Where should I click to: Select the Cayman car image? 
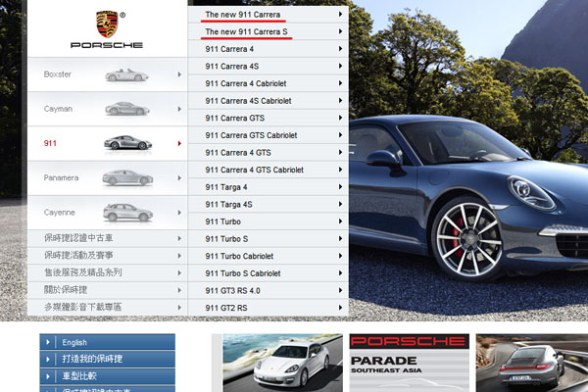coord(126,109)
